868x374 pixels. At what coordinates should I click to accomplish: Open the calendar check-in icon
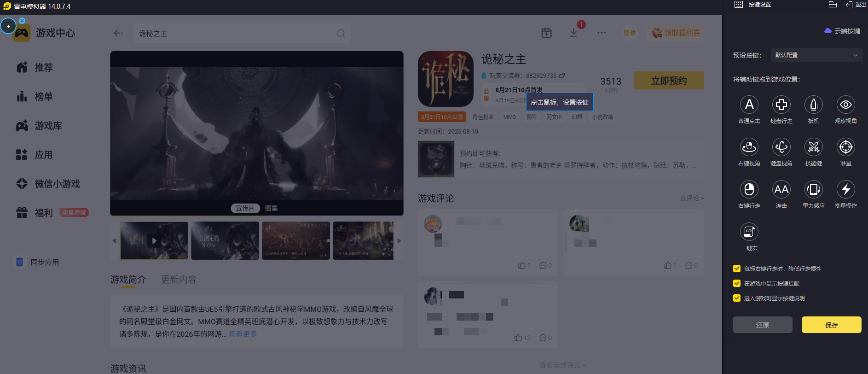(546, 33)
